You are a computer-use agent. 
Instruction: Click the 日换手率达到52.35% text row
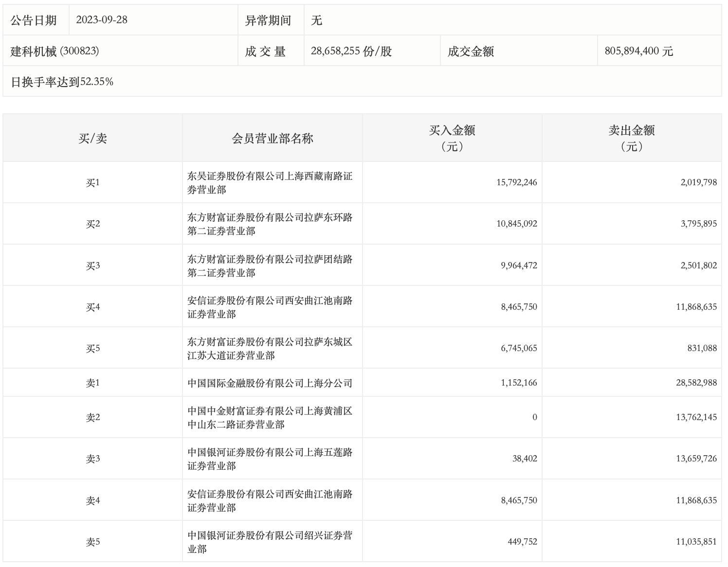(62, 82)
